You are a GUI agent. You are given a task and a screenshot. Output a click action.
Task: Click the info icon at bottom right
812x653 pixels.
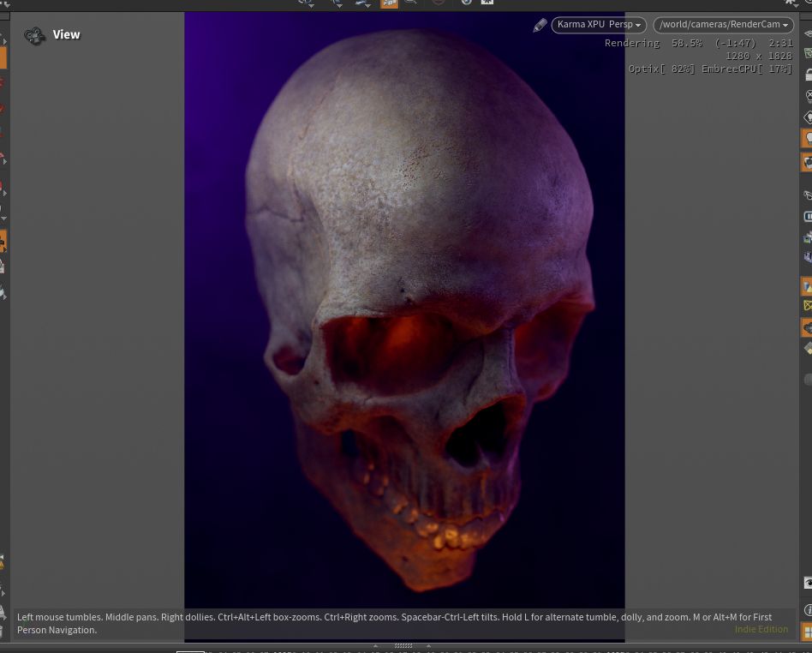point(807,610)
